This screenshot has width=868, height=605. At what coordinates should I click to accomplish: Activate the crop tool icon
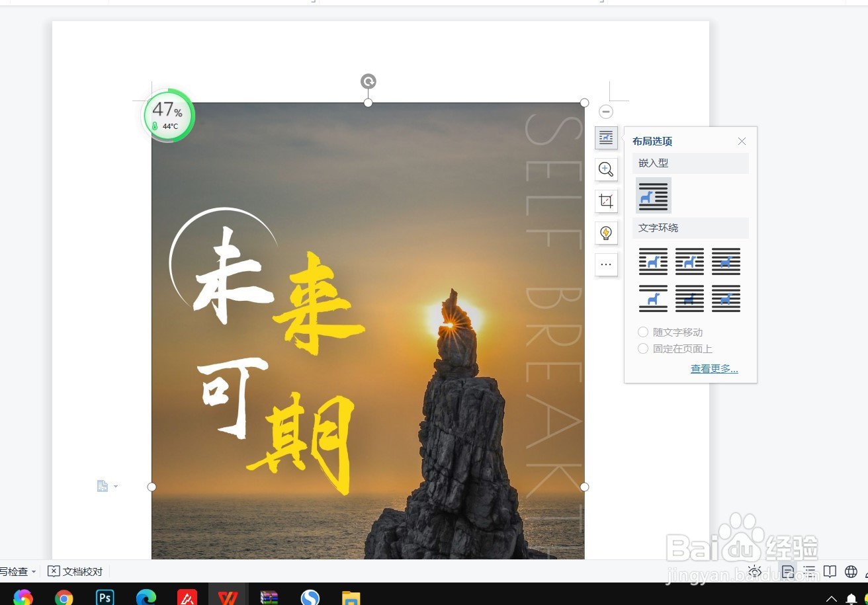click(606, 201)
